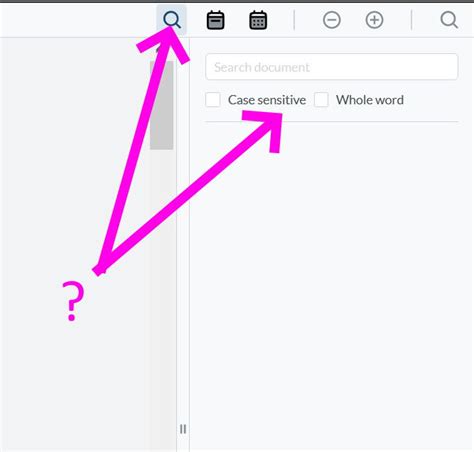Zoom out with the minus circle icon
The image size is (474, 452).
click(x=332, y=20)
